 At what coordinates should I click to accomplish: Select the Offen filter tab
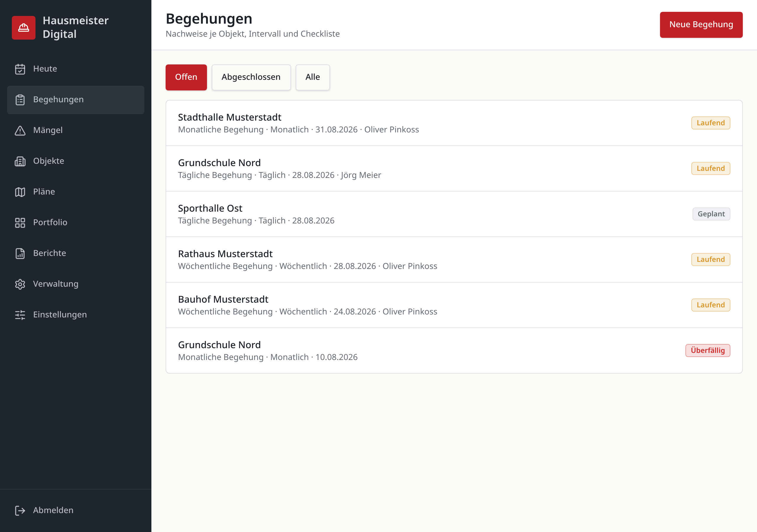pyautogui.click(x=186, y=77)
